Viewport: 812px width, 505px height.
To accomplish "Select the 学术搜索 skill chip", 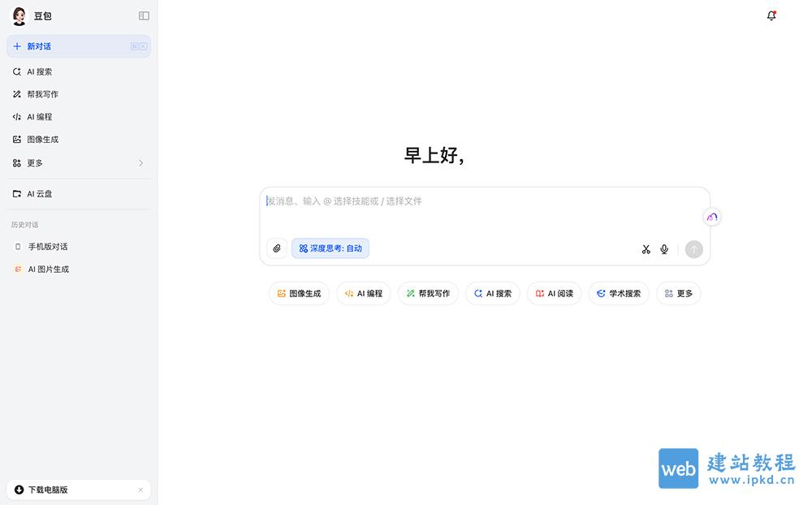I will [619, 294].
